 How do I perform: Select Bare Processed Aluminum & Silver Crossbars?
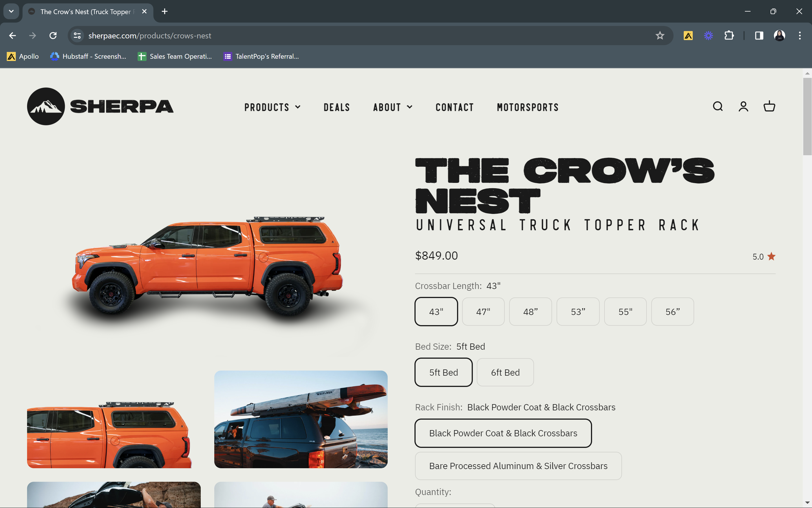click(x=518, y=466)
